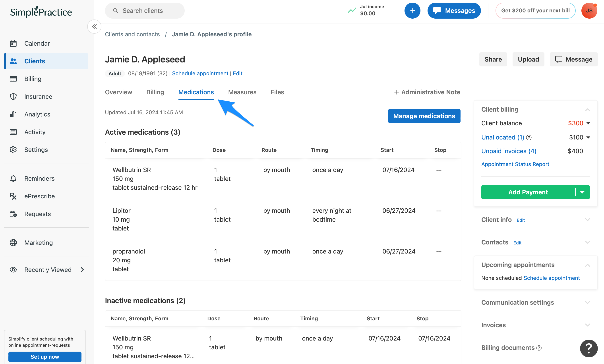Select the Requests calendar-plus icon
Image resolution: width=604 pixels, height=364 pixels.
13,214
